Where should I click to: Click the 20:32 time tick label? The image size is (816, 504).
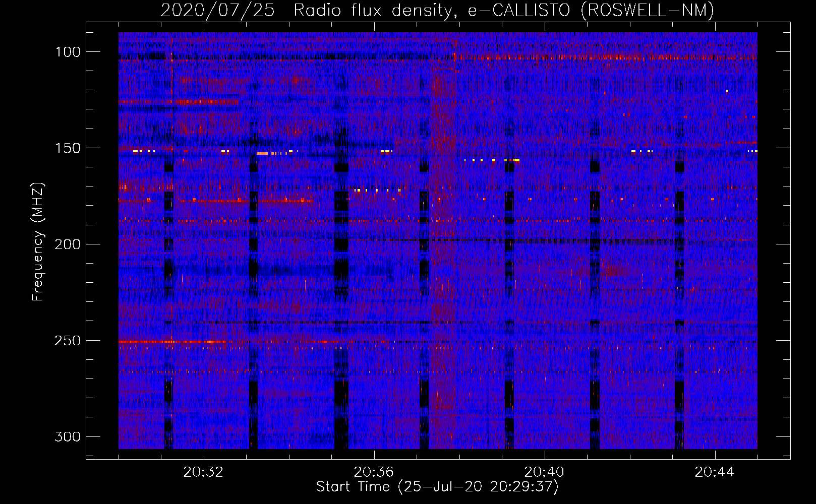[x=203, y=472]
